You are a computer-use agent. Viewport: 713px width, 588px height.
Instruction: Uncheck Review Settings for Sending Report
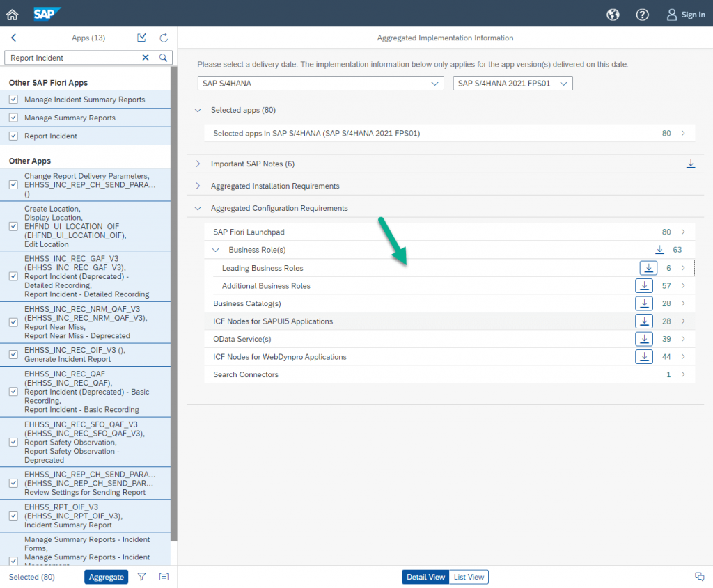14,483
